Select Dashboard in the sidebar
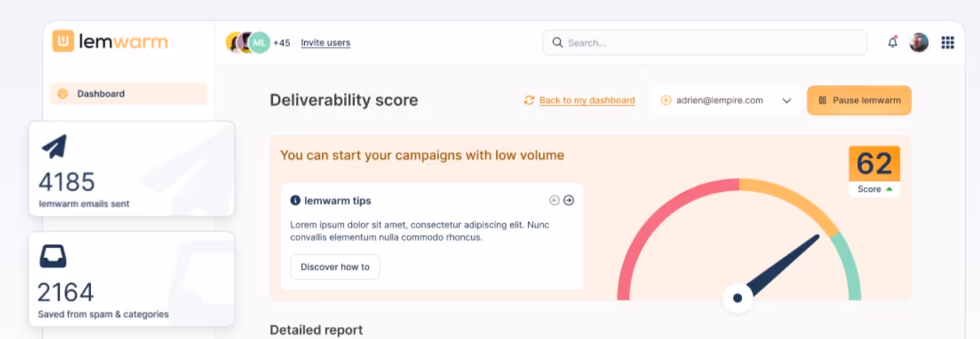This screenshot has width=980, height=339. tap(128, 94)
